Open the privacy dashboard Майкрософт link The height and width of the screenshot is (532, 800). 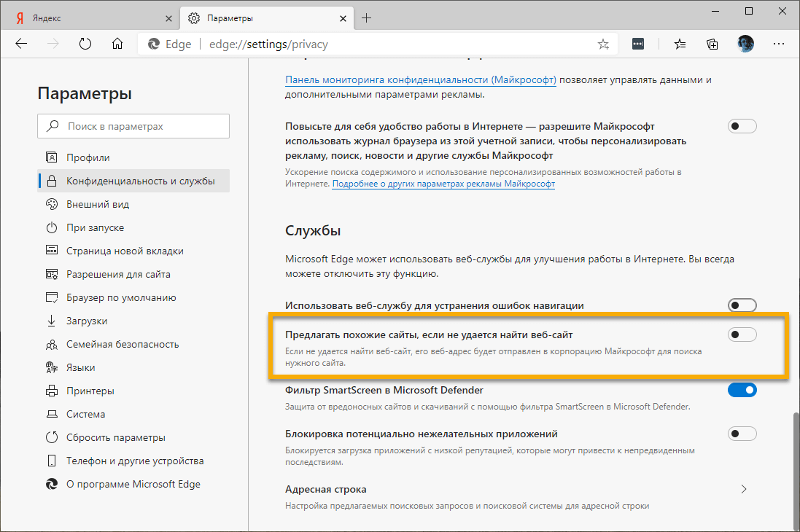point(421,79)
